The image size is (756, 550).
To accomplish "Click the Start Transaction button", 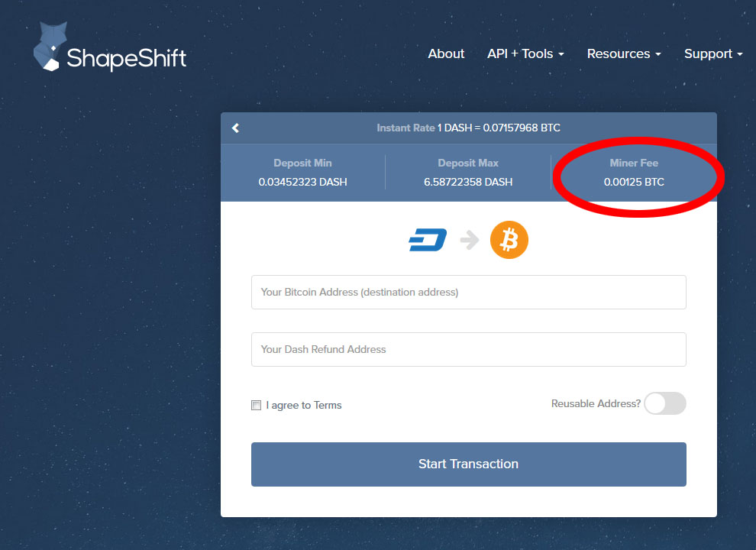I will click(x=469, y=464).
